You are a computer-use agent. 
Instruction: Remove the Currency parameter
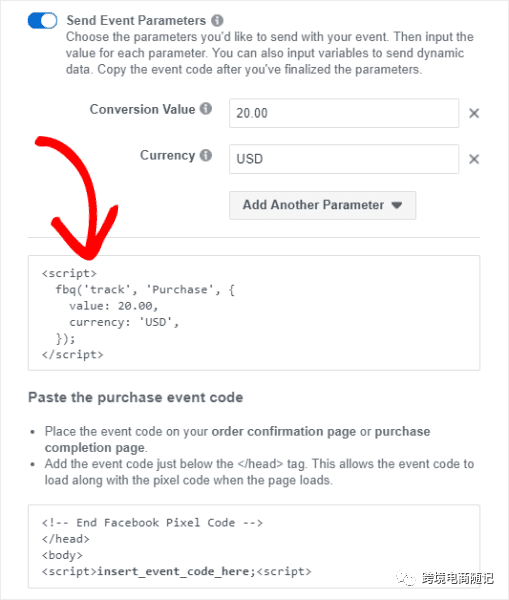pyautogui.click(x=474, y=159)
